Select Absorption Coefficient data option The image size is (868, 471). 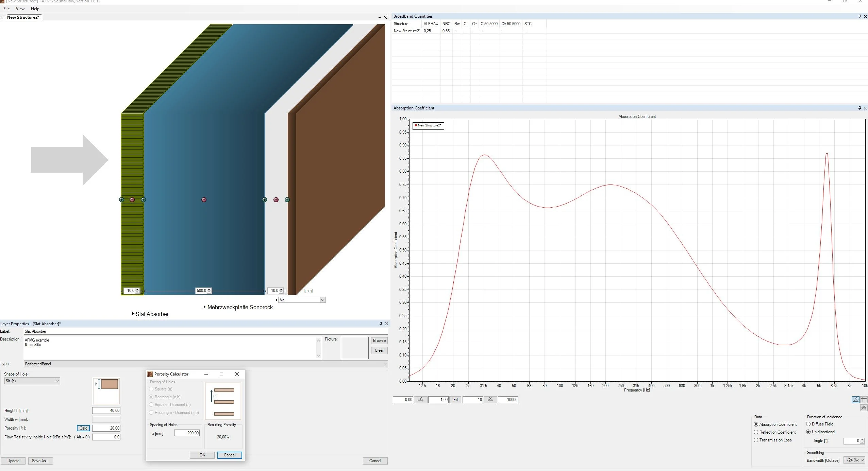[x=775, y=424]
